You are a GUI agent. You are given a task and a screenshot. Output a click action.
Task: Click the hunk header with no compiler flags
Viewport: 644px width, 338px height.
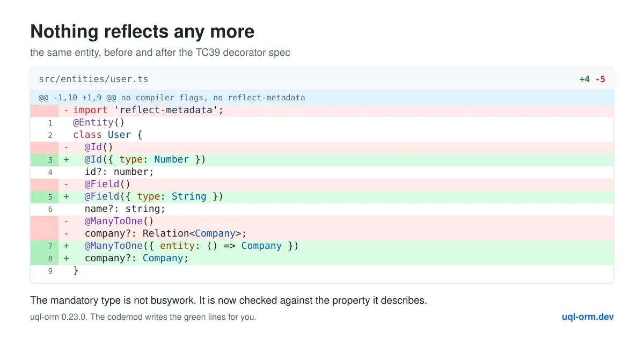(322, 98)
